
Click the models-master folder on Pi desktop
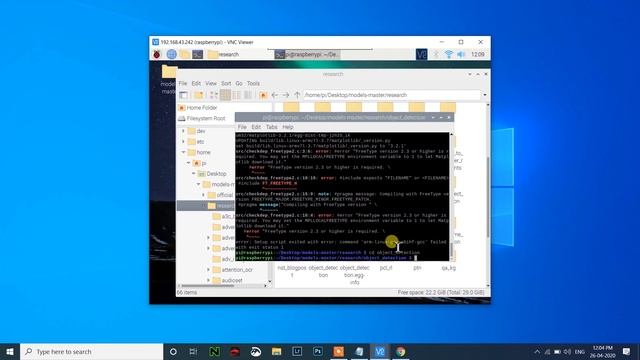tap(168, 80)
